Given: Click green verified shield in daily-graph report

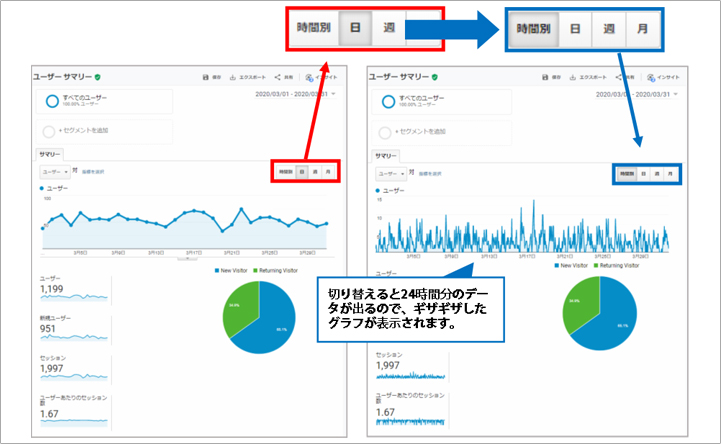Looking at the screenshot, I should 97,77.
